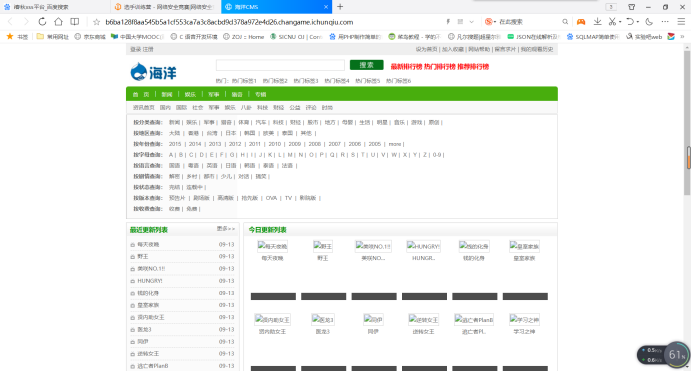Filter by year 2014 link
692x371 pixels.
(x=195, y=144)
